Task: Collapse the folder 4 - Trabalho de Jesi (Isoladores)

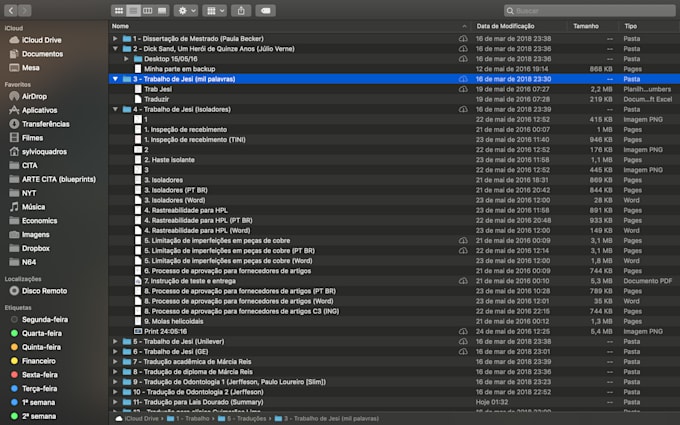Action: (116, 109)
